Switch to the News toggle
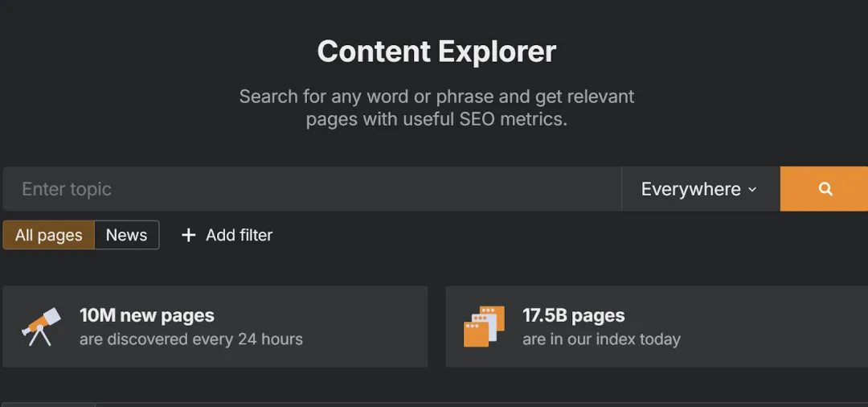 pos(127,235)
